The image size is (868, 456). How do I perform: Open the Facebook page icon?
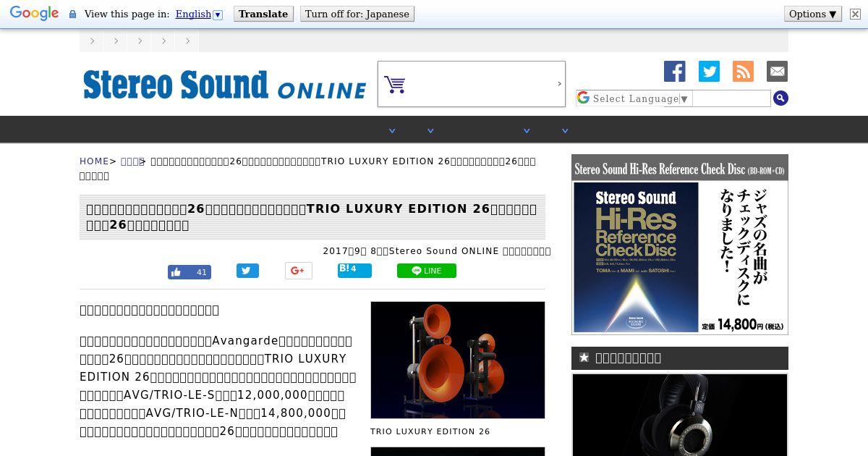(675, 71)
